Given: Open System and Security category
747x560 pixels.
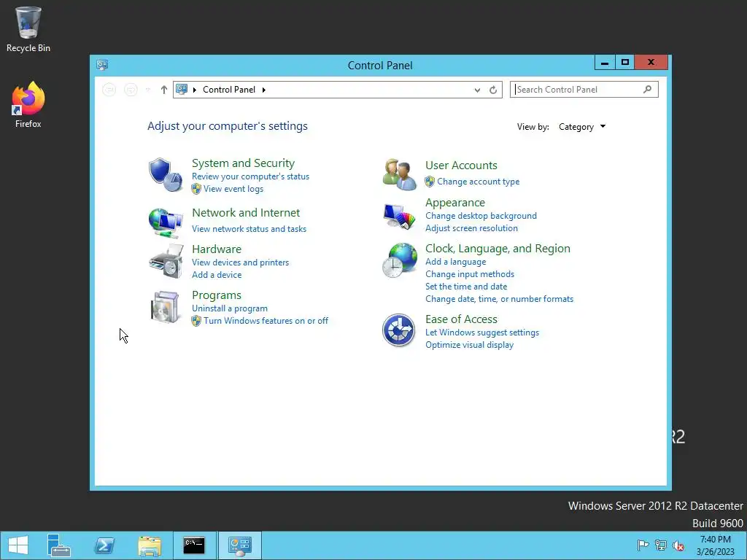Looking at the screenshot, I should [243, 163].
